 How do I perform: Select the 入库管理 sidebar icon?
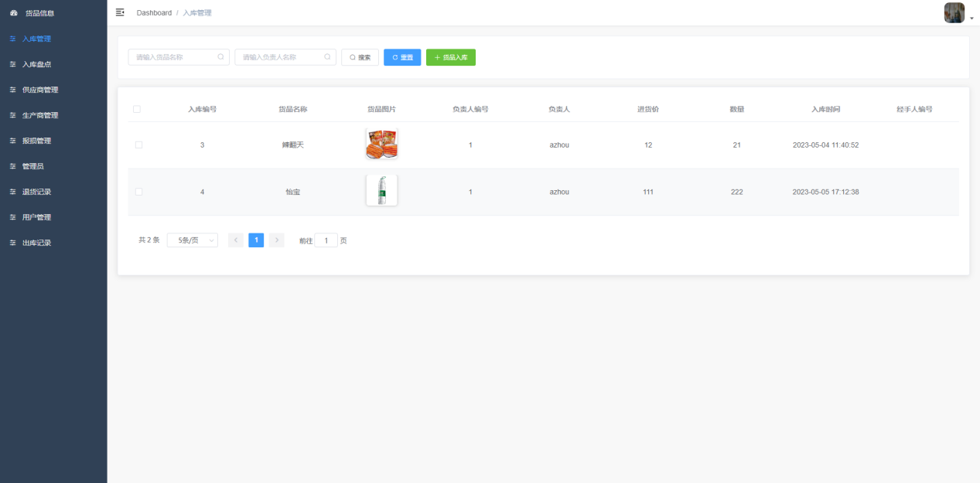[12, 39]
